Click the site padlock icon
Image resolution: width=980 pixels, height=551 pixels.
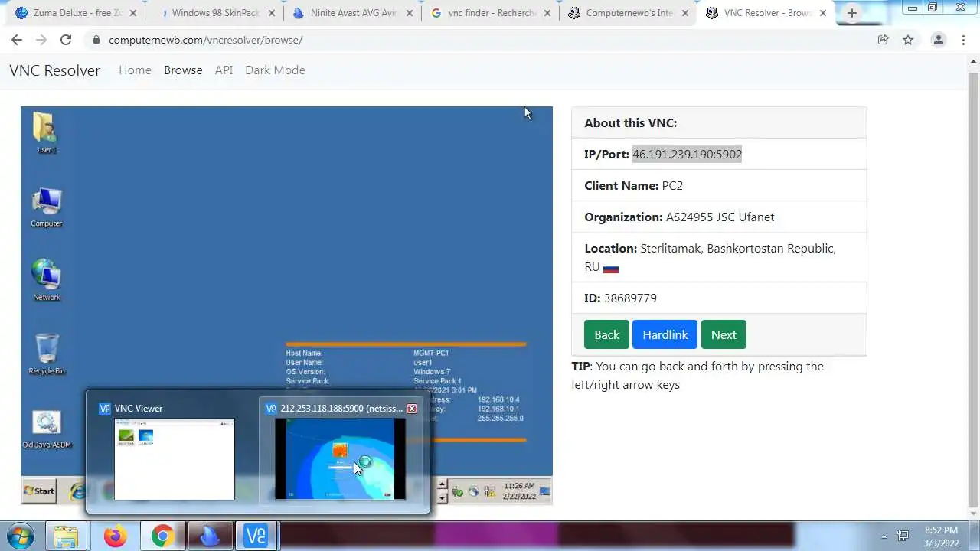[96, 40]
